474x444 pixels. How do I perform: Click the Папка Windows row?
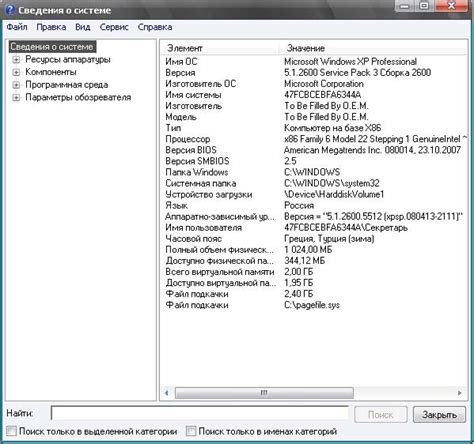point(314,172)
